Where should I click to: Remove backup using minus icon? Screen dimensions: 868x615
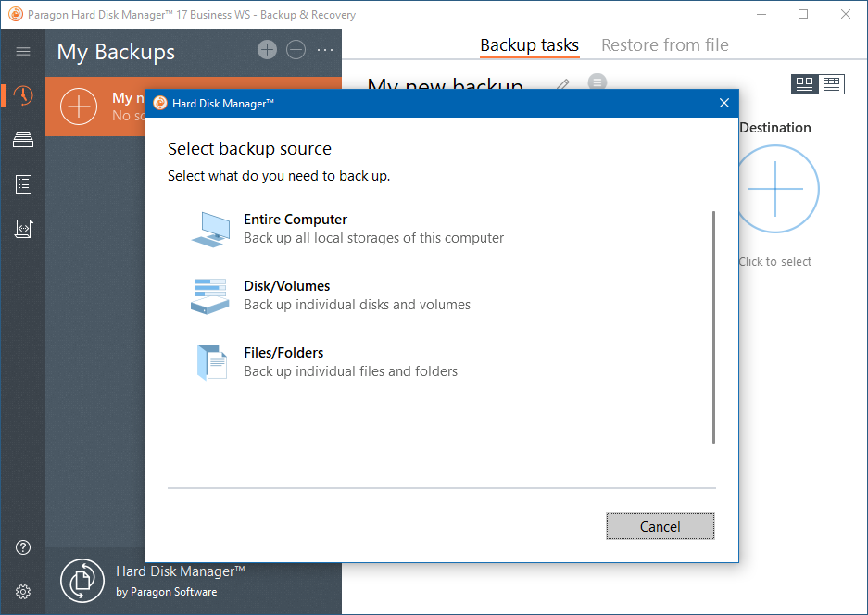(x=296, y=50)
